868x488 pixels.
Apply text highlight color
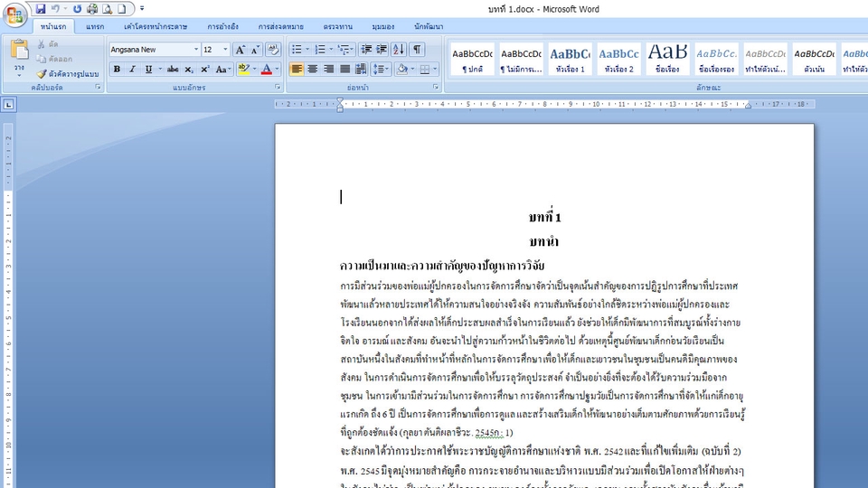[x=243, y=70]
